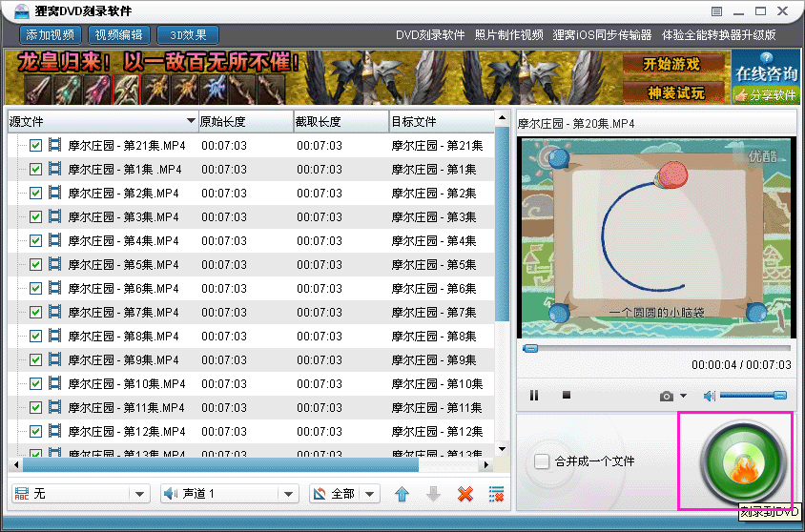Move selected file down with gray arrow
This screenshot has height=532, width=805.
pos(433,494)
